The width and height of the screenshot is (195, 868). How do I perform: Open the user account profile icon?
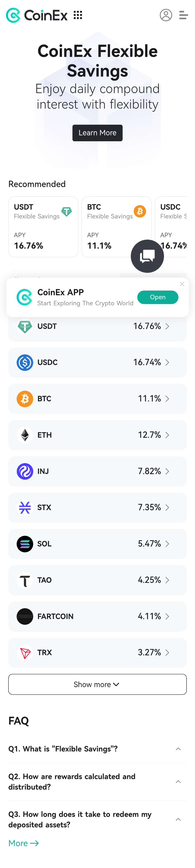(x=166, y=15)
